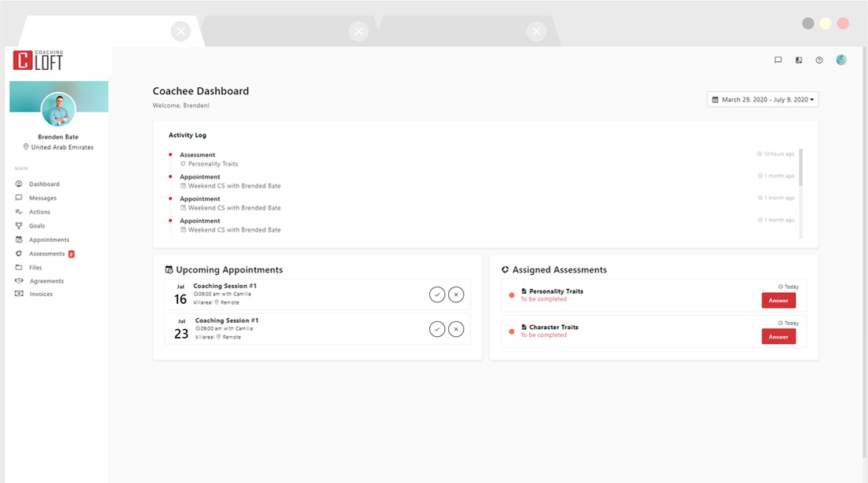868x483 pixels.
Task: Open the language translate icon in header
Action: 798,60
